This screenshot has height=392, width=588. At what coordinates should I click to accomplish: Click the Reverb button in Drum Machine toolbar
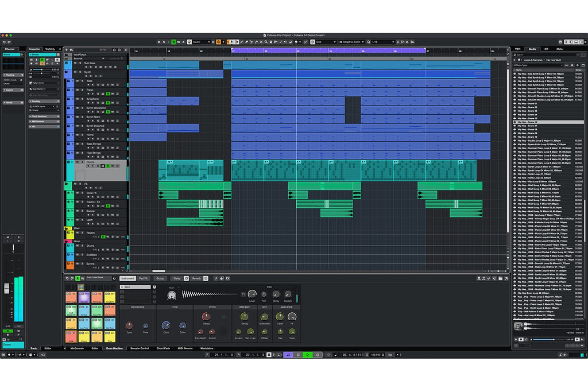pyautogui.click(x=196, y=278)
